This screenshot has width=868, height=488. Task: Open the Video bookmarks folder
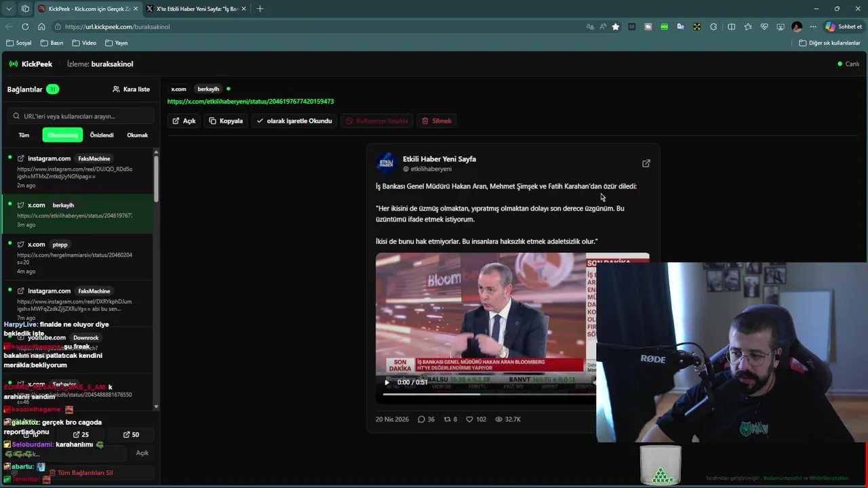pos(85,43)
